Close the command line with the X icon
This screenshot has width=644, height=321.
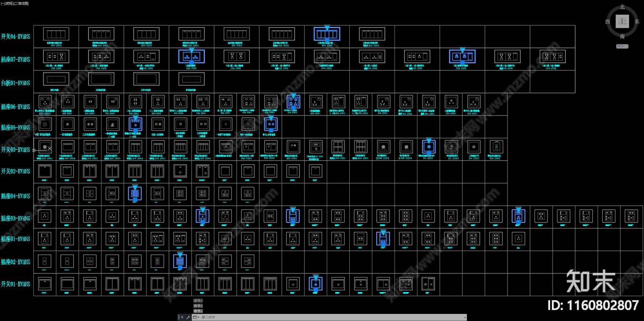[x=182, y=317]
